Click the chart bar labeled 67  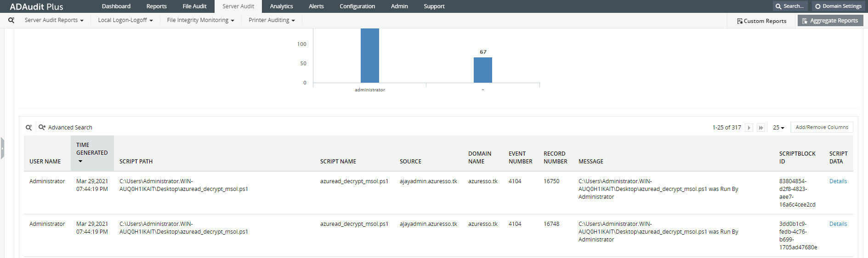483,70
